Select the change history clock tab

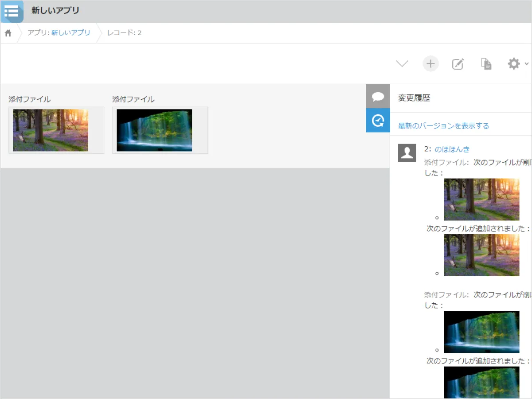378,121
